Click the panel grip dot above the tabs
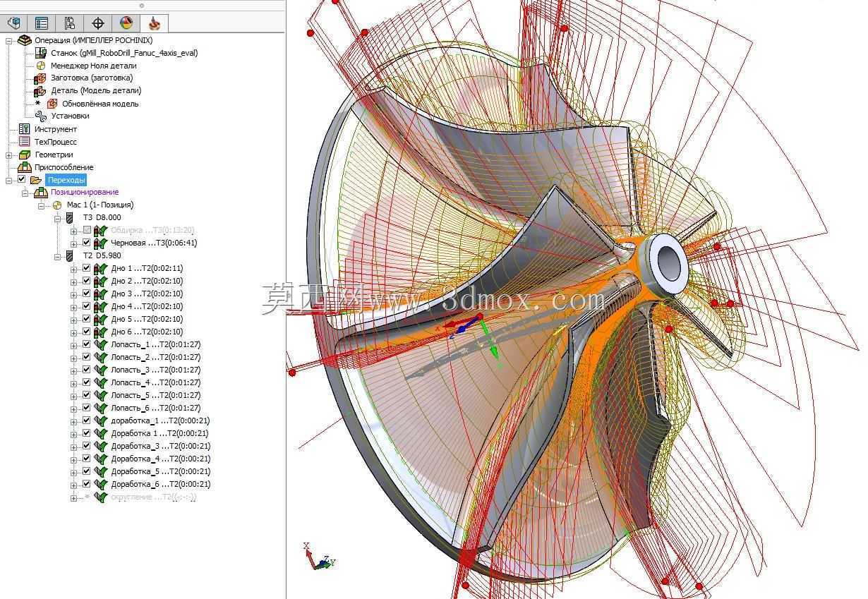 click(x=142, y=5)
